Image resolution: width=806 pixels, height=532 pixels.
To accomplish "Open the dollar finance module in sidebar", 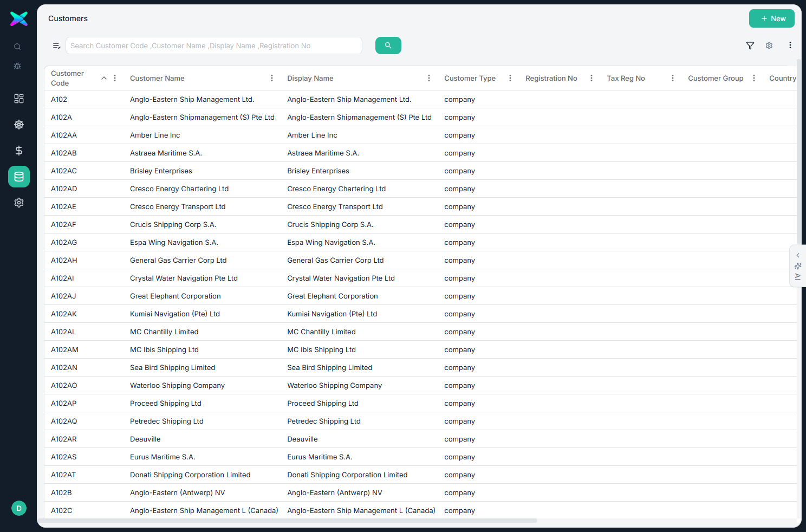I will pyautogui.click(x=19, y=151).
